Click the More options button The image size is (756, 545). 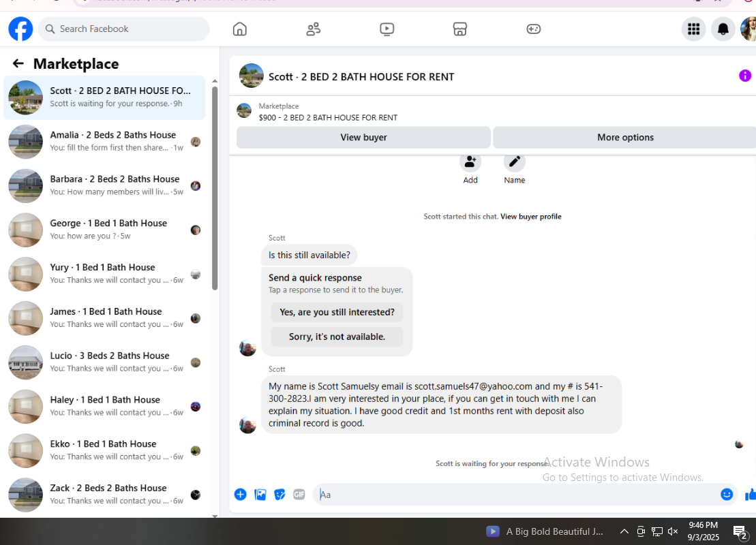(625, 138)
